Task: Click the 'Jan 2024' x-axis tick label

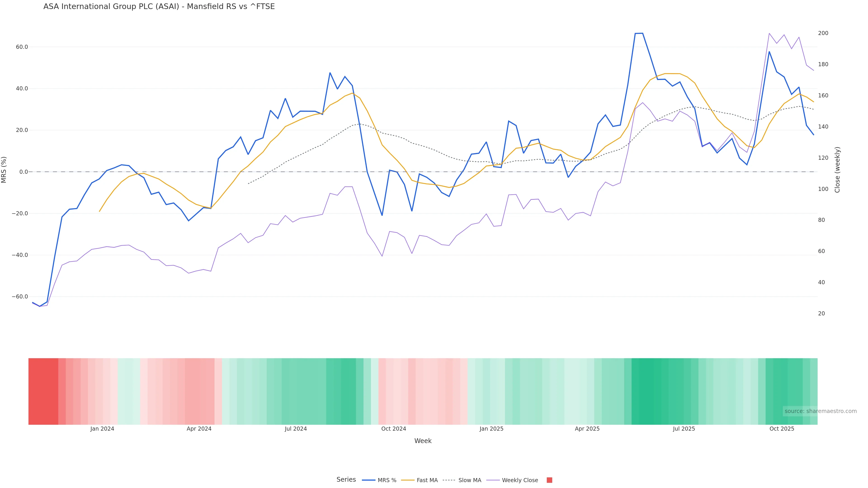Action: point(102,429)
